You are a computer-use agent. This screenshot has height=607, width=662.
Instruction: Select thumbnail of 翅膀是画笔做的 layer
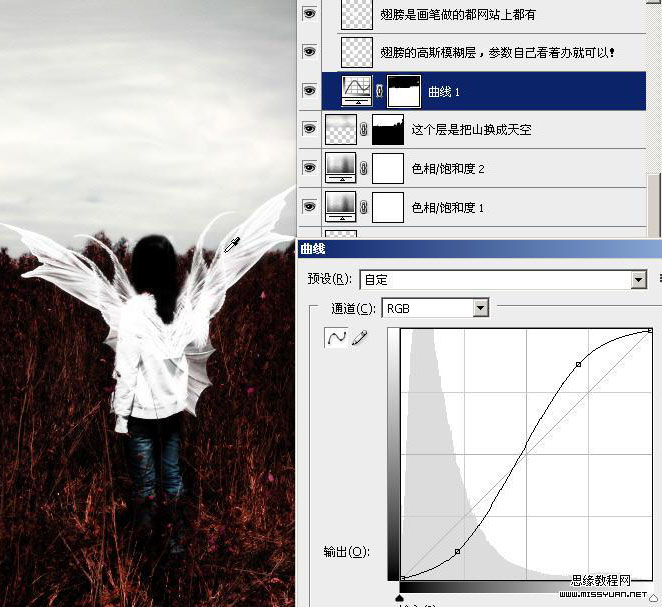[x=357, y=14]
